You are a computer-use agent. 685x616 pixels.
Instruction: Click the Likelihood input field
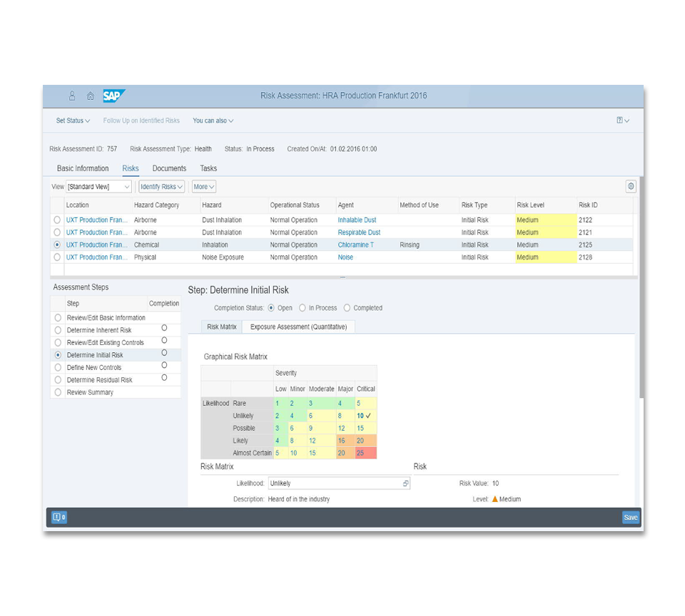pos(334,483)
